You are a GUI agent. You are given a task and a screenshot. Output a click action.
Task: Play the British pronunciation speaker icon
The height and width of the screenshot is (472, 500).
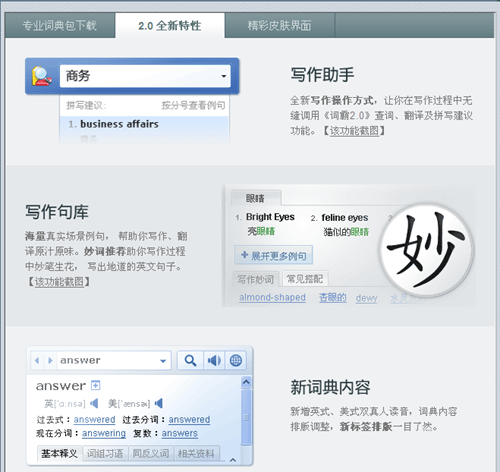pos(94,403)
